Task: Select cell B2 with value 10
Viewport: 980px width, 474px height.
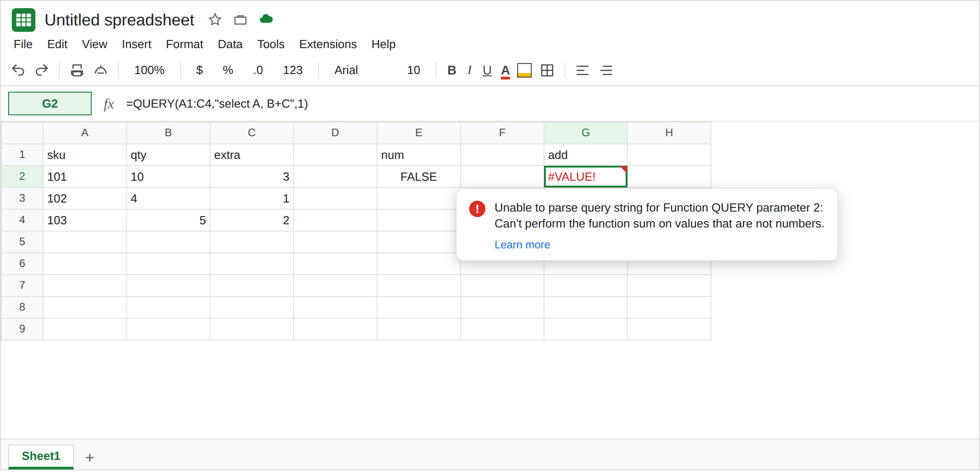Action: tap(168, 177)
